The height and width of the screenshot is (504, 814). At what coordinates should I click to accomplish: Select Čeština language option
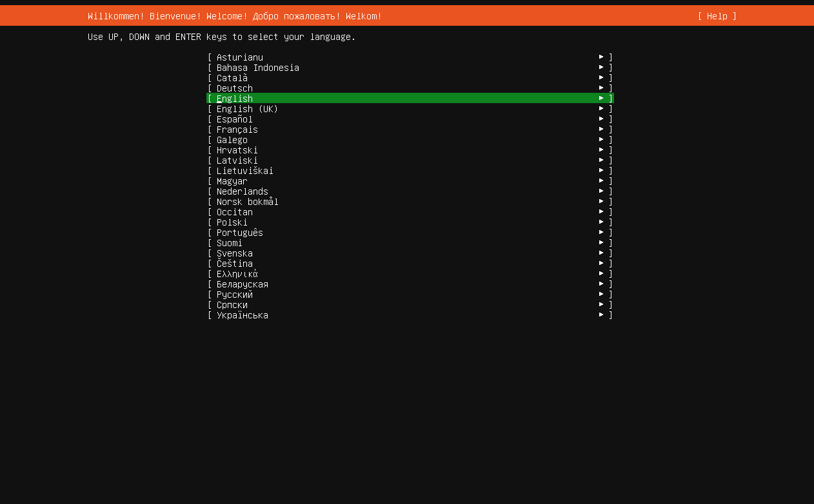(x=410, y=264)
